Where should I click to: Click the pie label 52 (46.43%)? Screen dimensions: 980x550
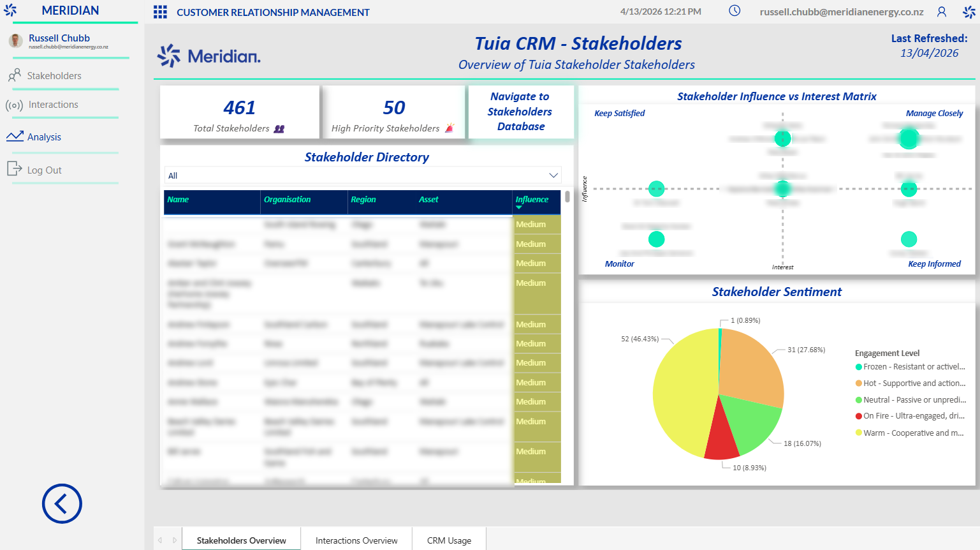[x=640, y=339]
